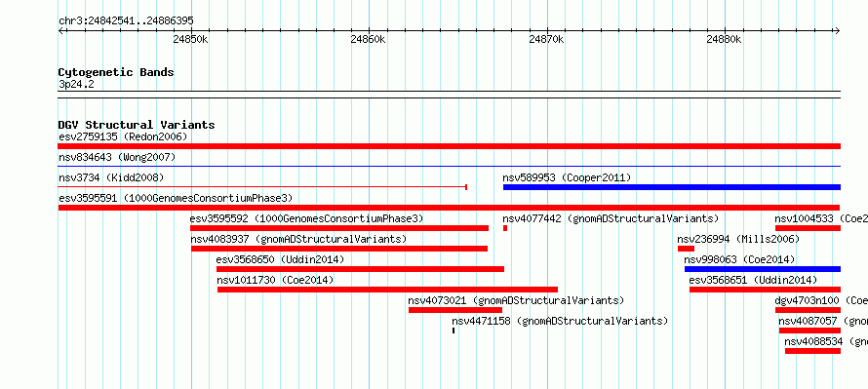Screen dimensions: 868x389
Task: Click the thin blue nsv834643 variant line
Action: tap(449, 166)
